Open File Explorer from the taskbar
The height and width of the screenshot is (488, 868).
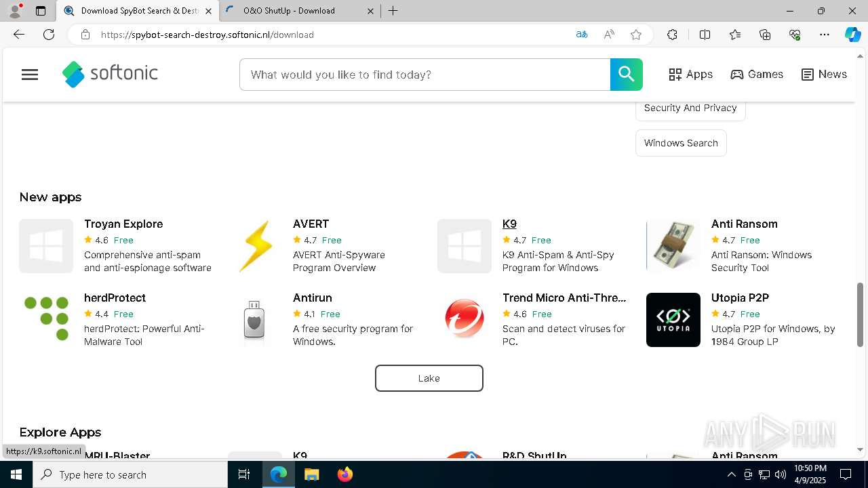click(x=311, y=474)
